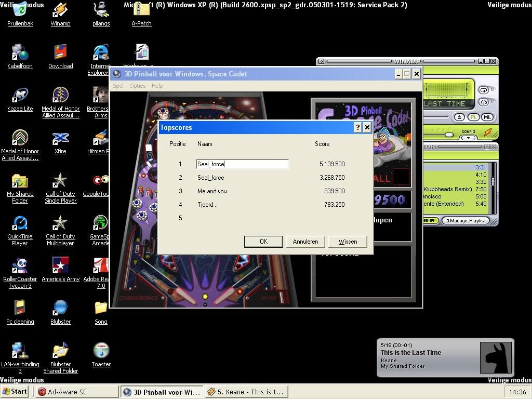Select the Download desktop icon

[x=61, y=52]
